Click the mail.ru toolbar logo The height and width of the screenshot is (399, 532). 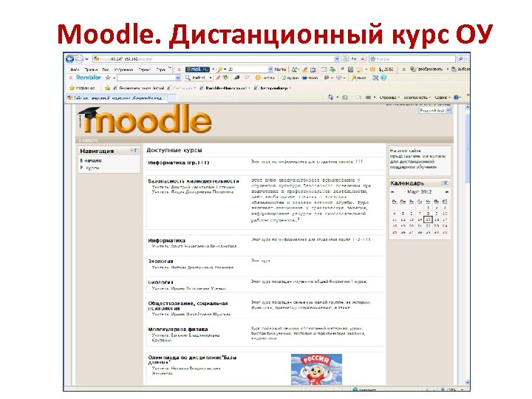(197, 69)
